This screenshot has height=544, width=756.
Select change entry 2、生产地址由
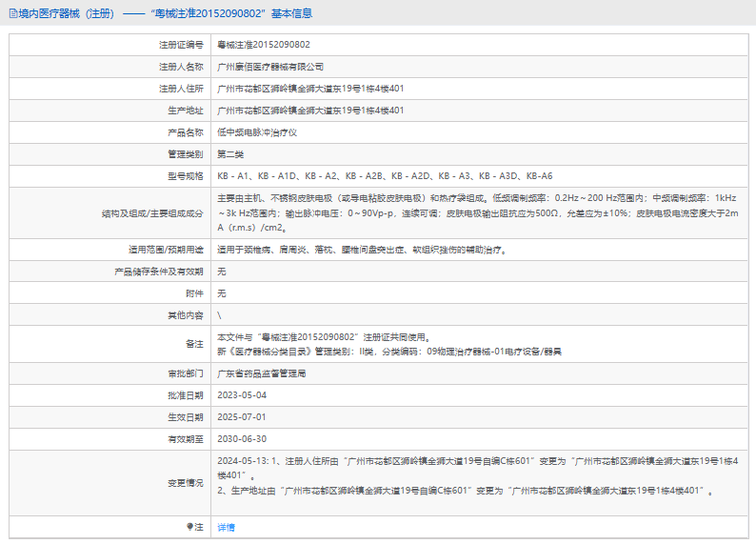click(466, 491)
